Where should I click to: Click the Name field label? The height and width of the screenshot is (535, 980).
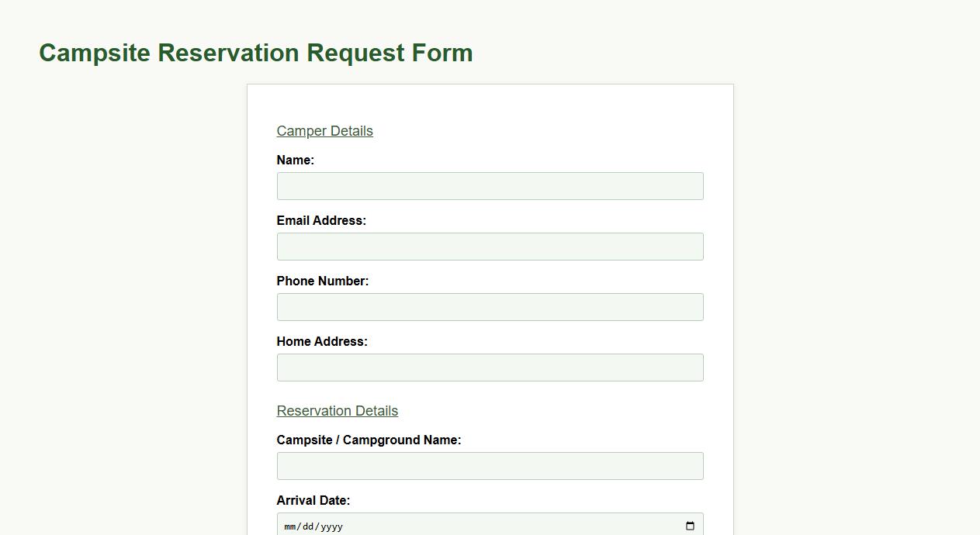coord(295,160)
